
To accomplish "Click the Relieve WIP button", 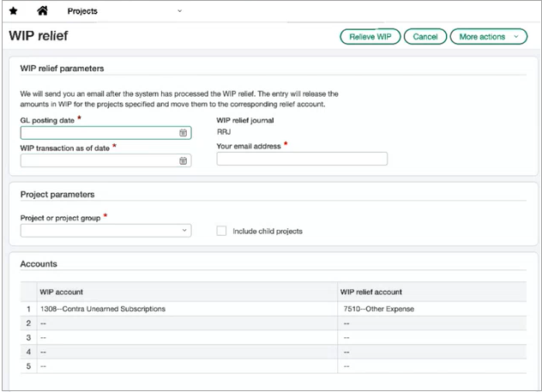I will 370,37.
